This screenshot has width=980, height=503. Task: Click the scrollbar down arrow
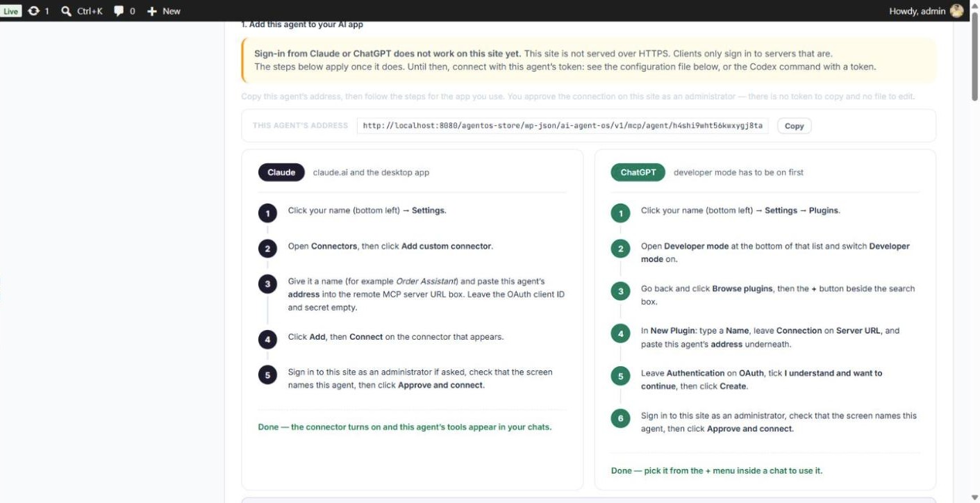(x=975, y=497)
